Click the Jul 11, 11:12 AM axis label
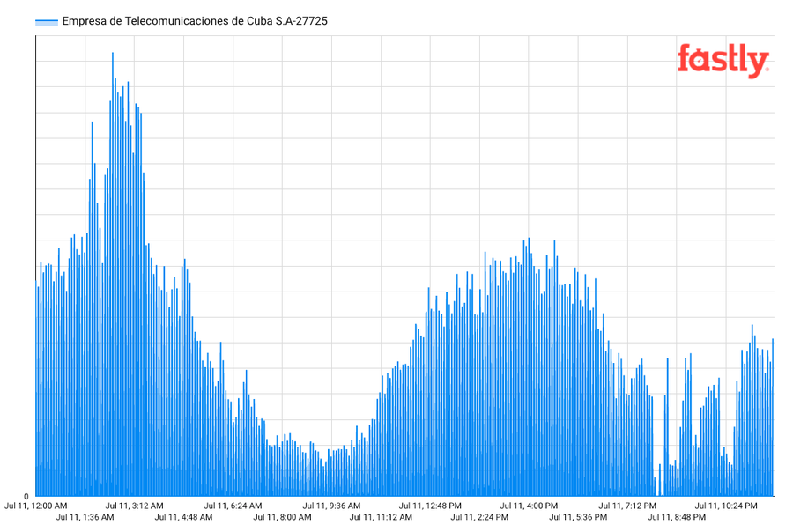The width and height of the screenshot is (793, 532). coord(381,517)
